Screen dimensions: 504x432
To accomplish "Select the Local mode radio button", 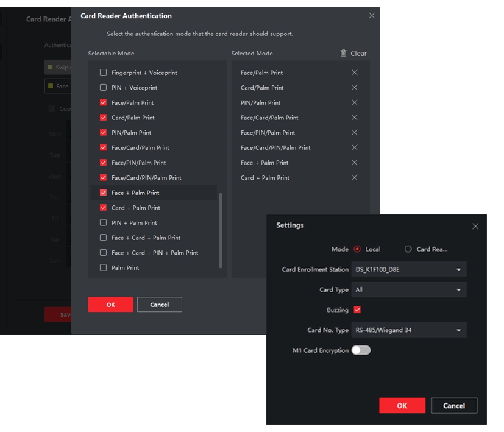I will coord(357,249).
